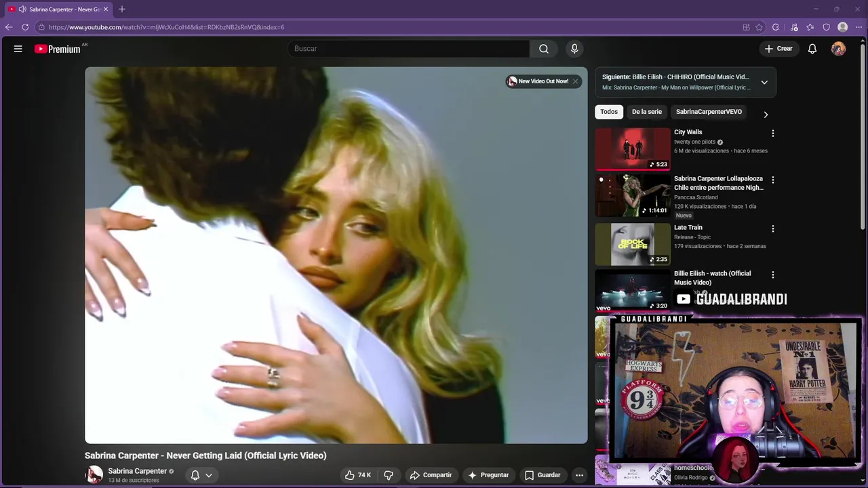Screen dimensions: 868x488
Task: Open browser favorites list icon
Action: click(x=810, y=27)
